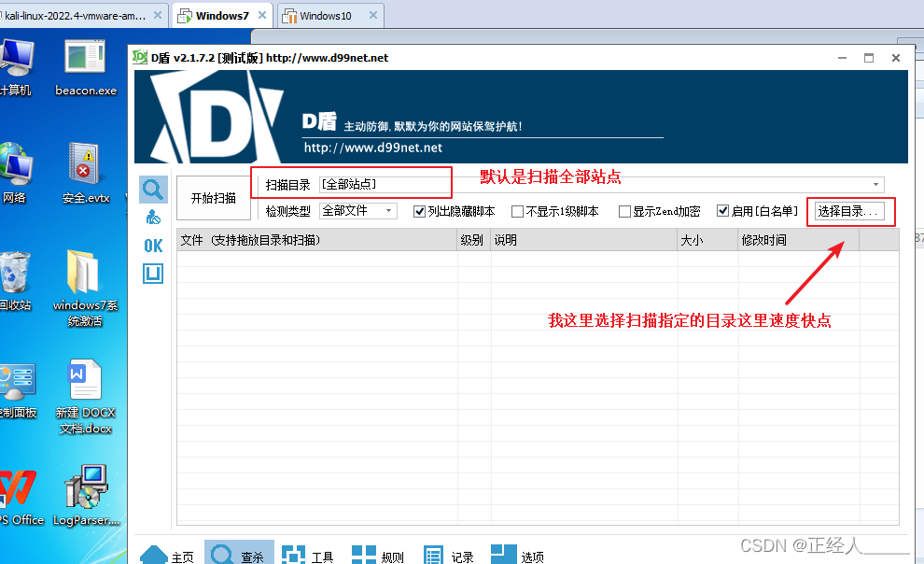Image resolution: width=924 pixels, height=564 pixels.
Task: Toggle 列出隐藏脚本 checkbox
Action: 420,211
